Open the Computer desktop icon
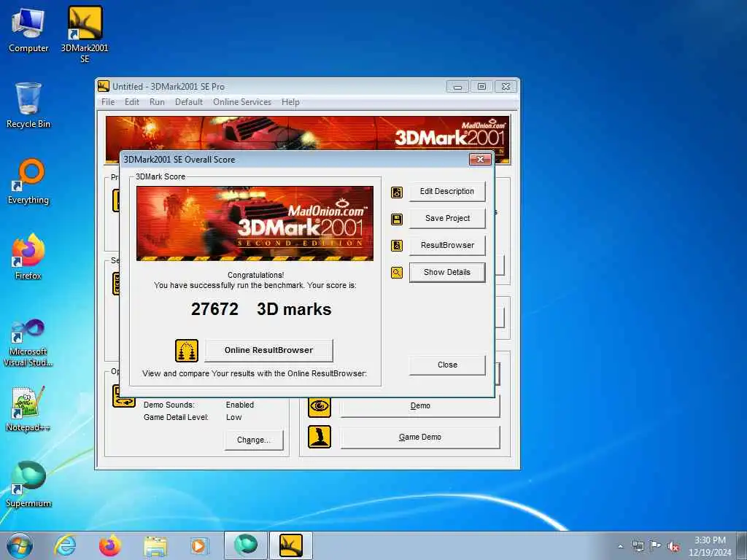The height and width of the screenshot is (560, 747). click(28, 30)
